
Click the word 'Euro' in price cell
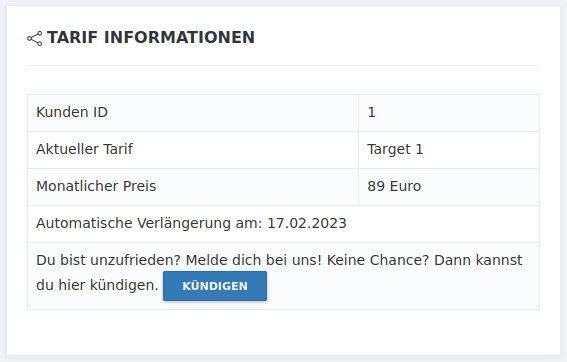(x=405, y=186)
